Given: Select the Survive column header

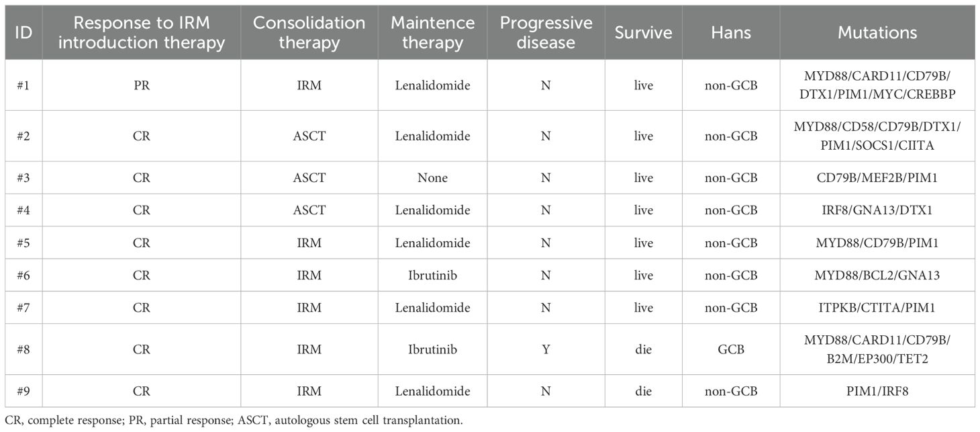Looking at the screenshot, I should 643,32.
